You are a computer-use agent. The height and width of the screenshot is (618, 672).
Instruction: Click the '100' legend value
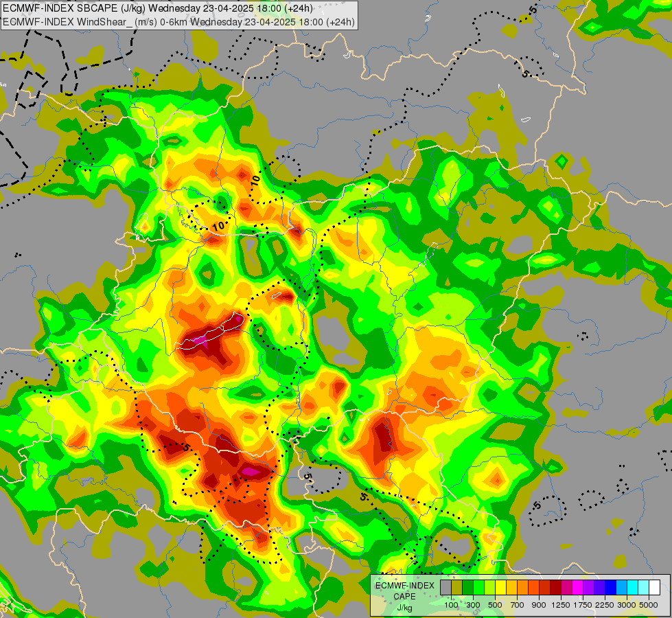(x=451, y=605)
